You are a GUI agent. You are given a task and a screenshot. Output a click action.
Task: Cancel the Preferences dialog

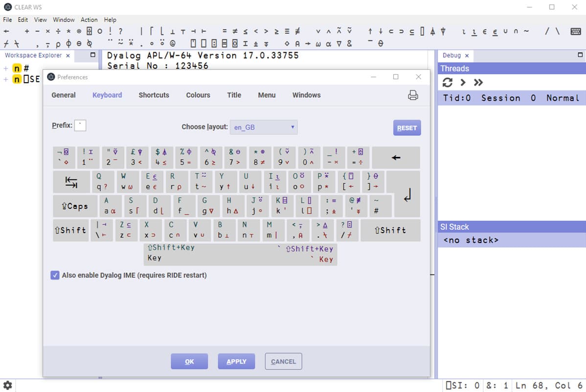(x=283, y=361)
